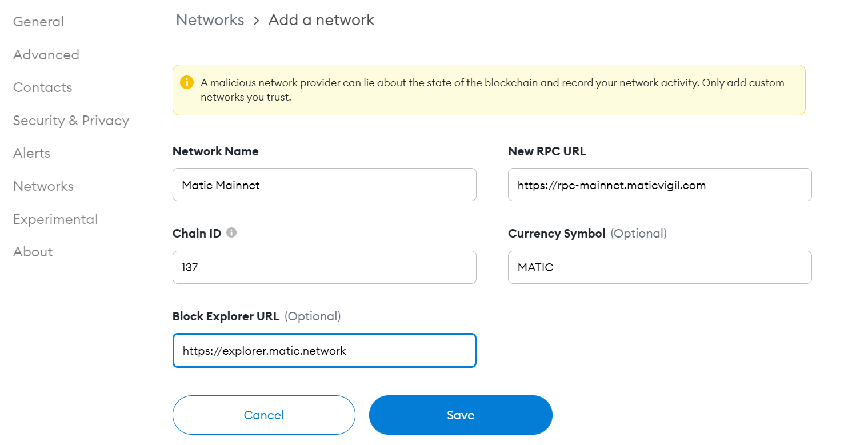Focus the Network Name input field
This screenshot has height=445, width=868.
tap(324, 185)
